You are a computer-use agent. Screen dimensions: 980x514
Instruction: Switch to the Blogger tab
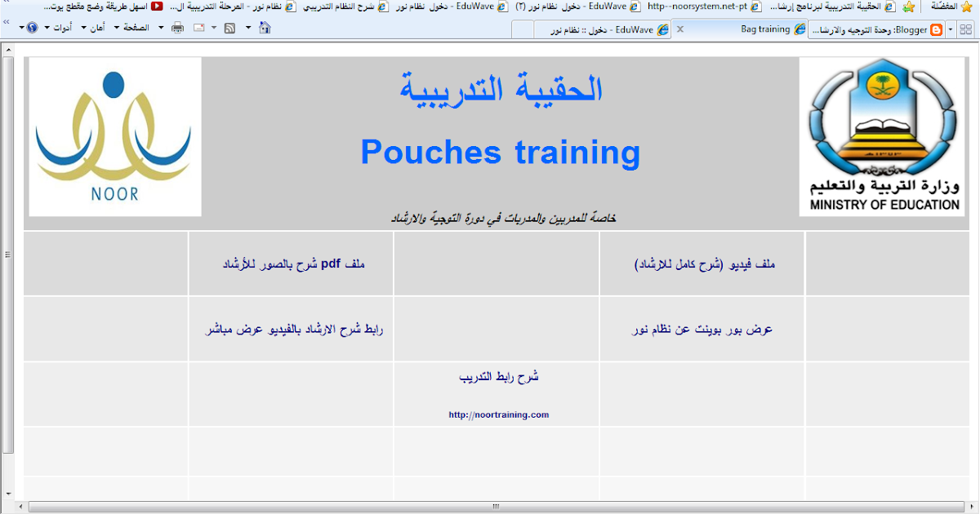tap(876, 29)
